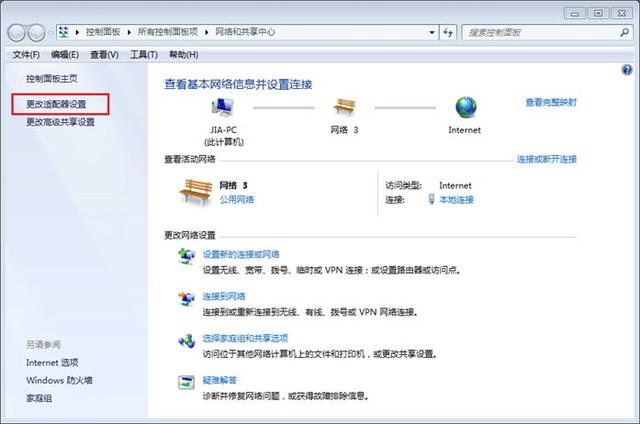The height and width of the screenshot is (424, 640).
Task: Expand the arrow before 网络和共享中心 breadcrumb
Action: (x=207, y=32)
